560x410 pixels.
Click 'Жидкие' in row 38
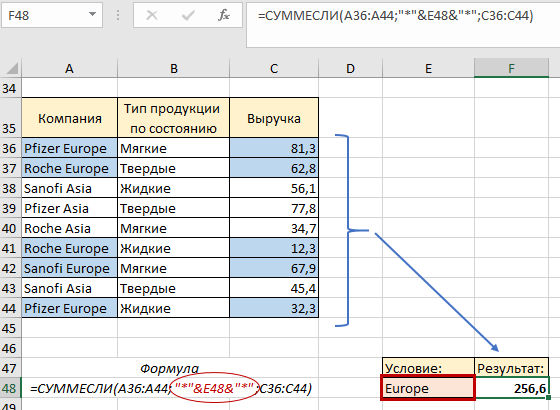pos(174,188)
